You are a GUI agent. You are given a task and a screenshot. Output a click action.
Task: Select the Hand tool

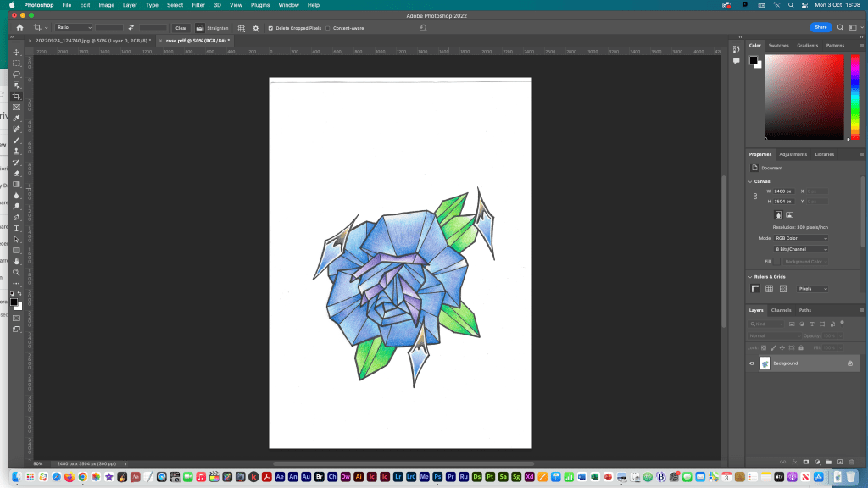pos(16,261)
